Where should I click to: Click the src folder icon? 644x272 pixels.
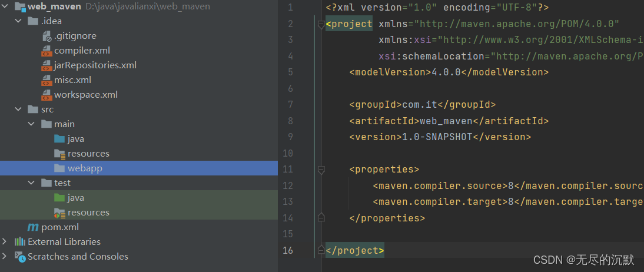click(x=33, y=110)
